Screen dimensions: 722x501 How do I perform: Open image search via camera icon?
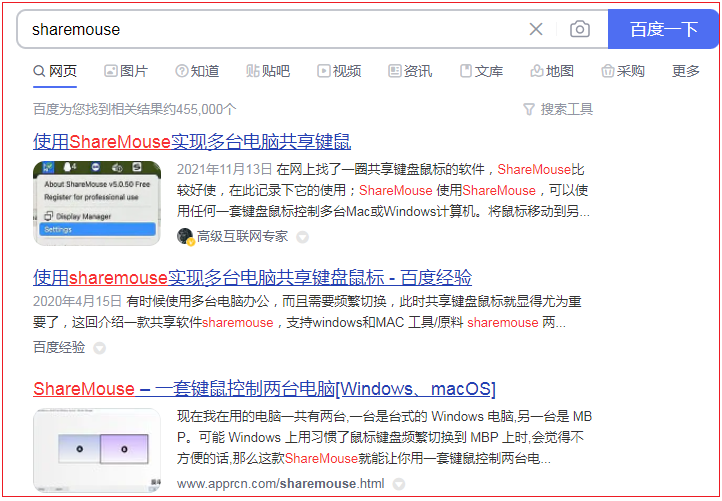(x=580, y=29)
